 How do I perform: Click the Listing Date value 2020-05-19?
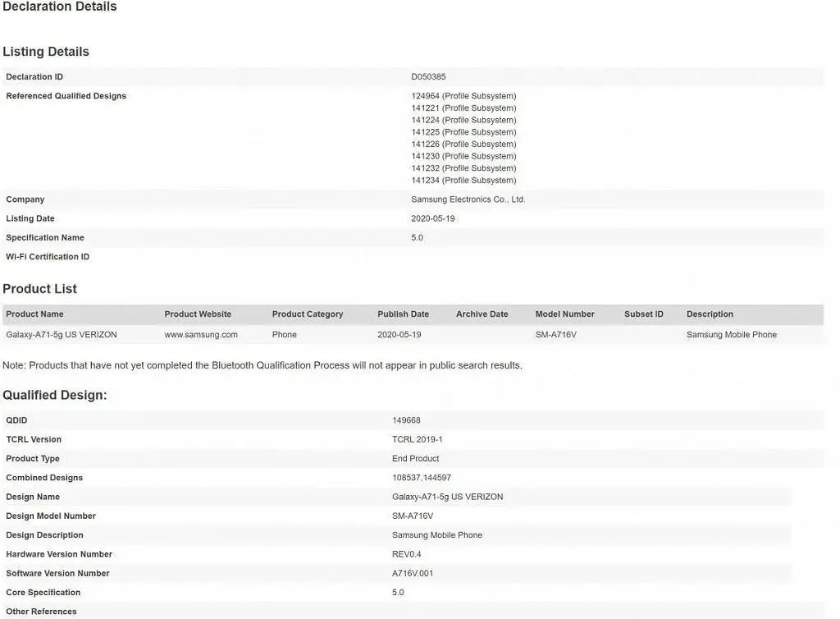(x=433, y=218)
